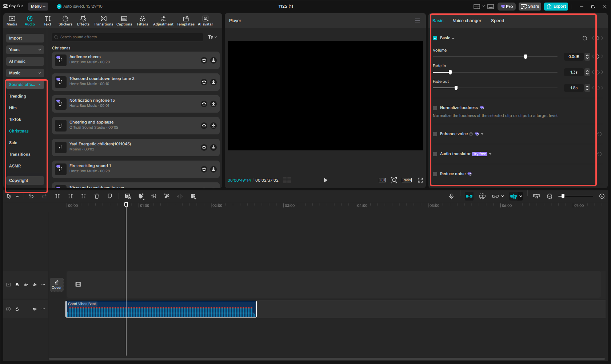611x364 pixels.
Task: Click the Undo icon above the timeline
Action: tap(31, 196)
